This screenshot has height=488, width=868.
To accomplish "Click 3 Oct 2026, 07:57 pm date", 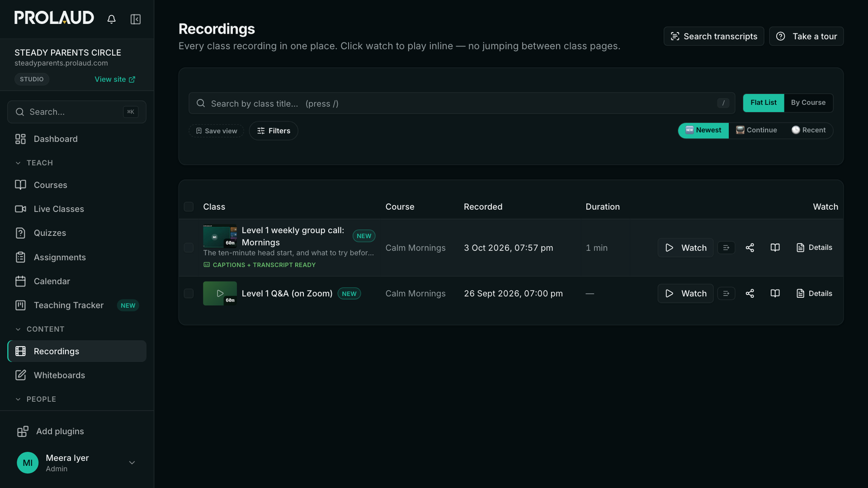I will coord(508,248).
